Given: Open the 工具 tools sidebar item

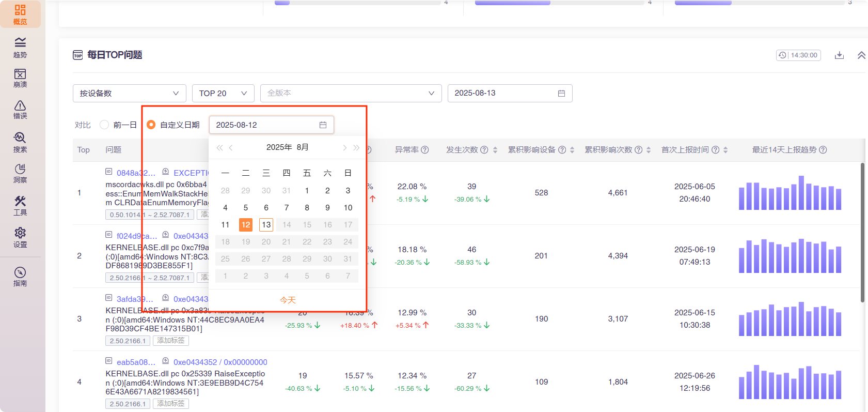Looking at the screenshot, I should (x=20, y=206).
